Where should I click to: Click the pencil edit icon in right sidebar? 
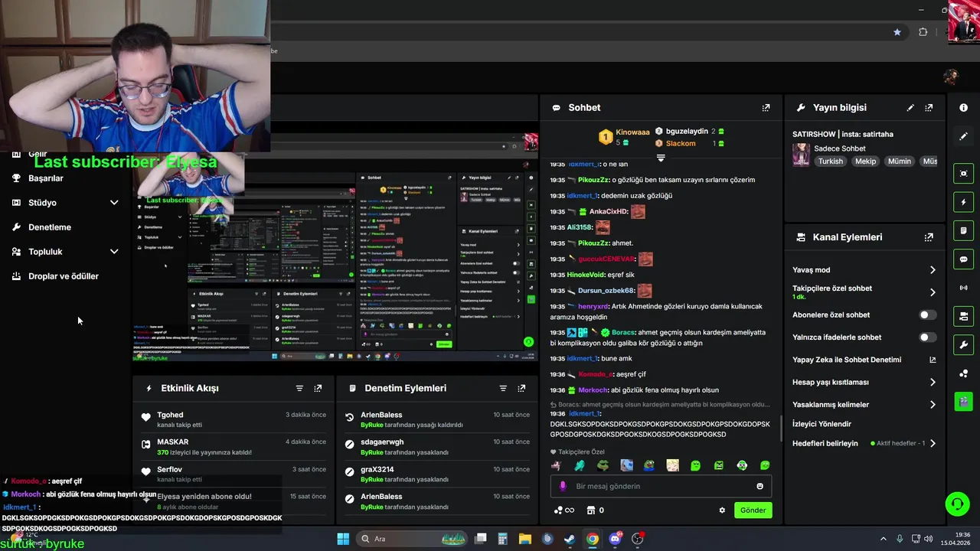(963, 136)
